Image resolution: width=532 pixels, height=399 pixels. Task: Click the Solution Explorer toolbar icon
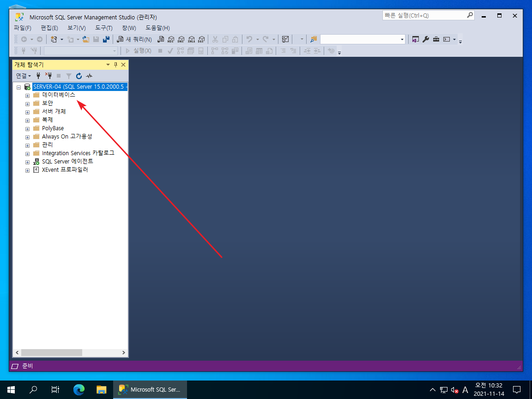(415, 39)
